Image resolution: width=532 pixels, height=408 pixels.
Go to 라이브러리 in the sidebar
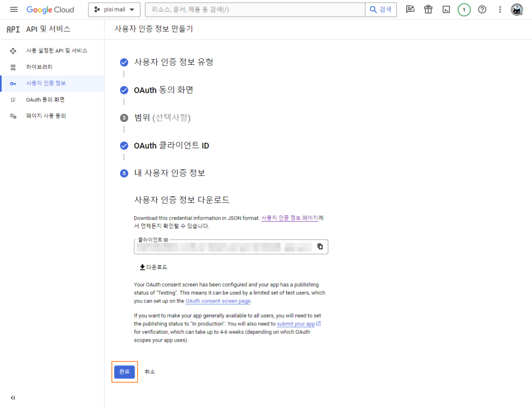39,67
